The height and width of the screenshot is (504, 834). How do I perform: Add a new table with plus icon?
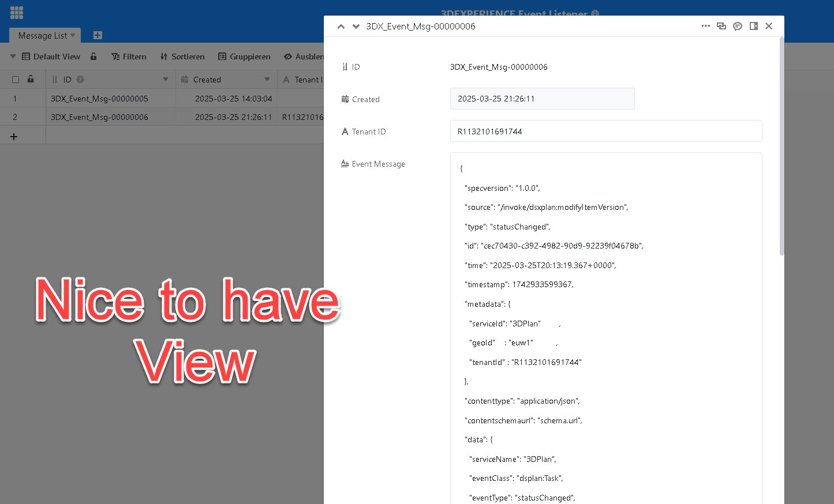click(98, 35)
